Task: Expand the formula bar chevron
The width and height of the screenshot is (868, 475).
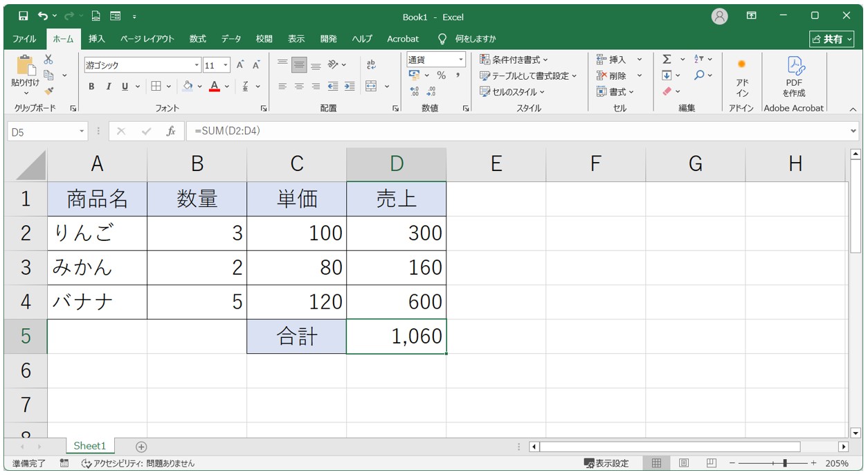Action: pos(853,131)
